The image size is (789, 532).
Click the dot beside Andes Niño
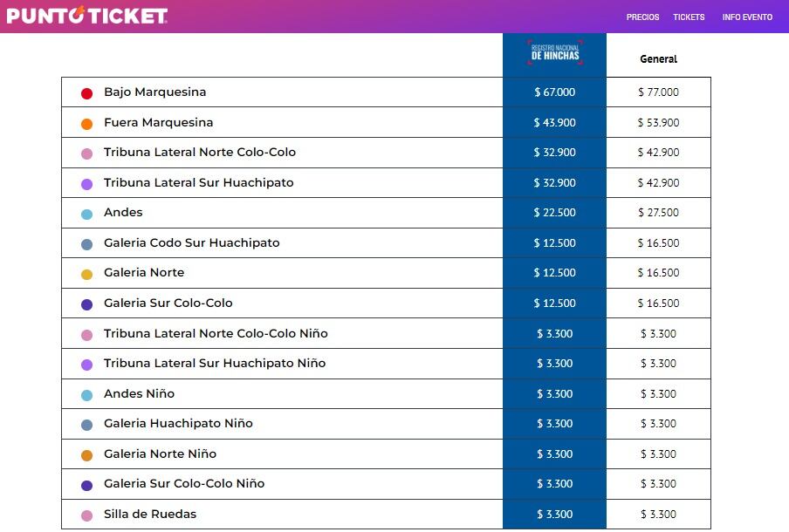(x=86, y=395)
